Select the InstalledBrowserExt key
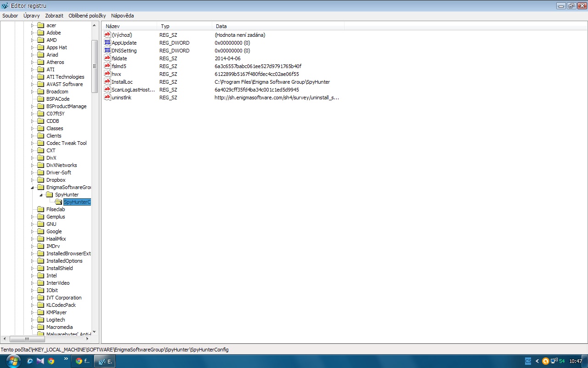 coord(68,253)
